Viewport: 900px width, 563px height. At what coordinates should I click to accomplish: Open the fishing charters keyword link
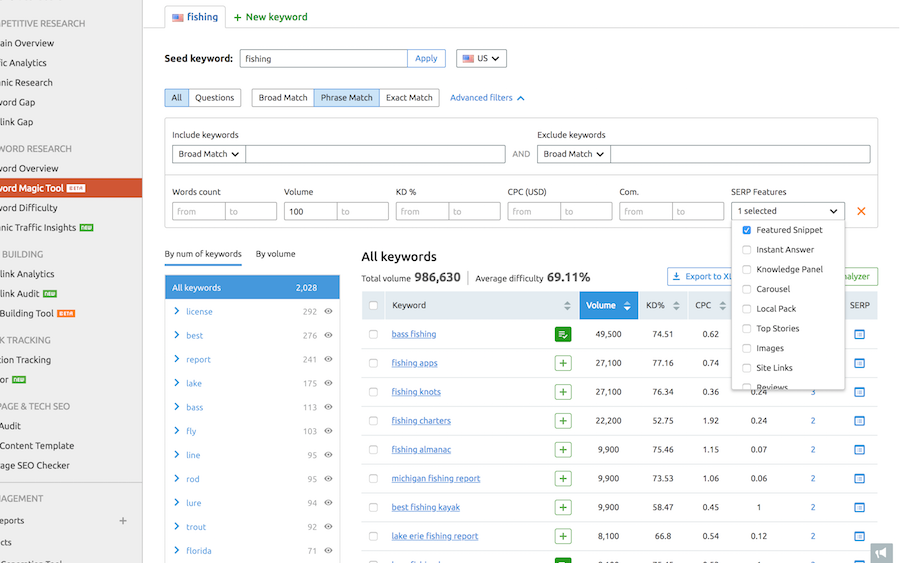(x=421, y=421)
